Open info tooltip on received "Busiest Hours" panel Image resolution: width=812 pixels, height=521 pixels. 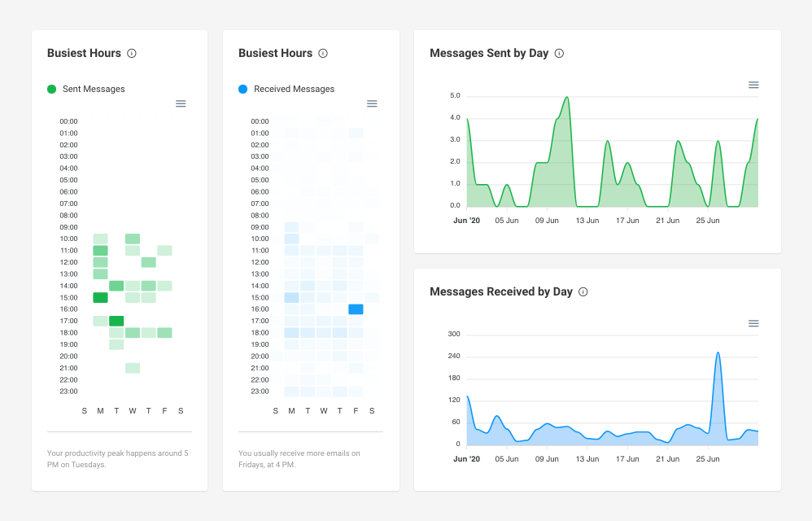point(322,53)
